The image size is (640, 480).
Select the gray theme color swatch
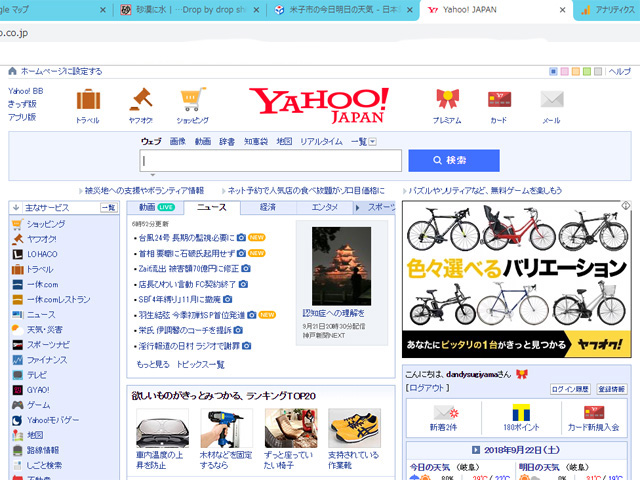click(x=598, y=71)
